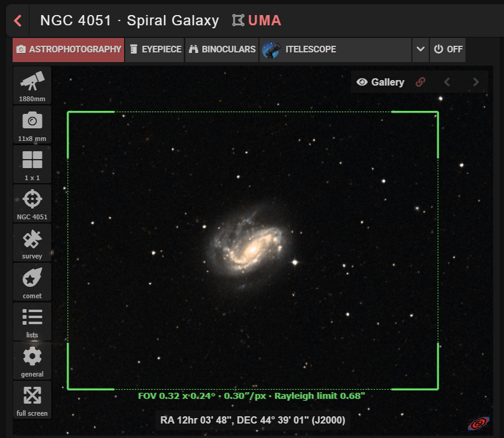504x438 pixels.
Task: Go to previous gallery image
Action: pos(447,83)
